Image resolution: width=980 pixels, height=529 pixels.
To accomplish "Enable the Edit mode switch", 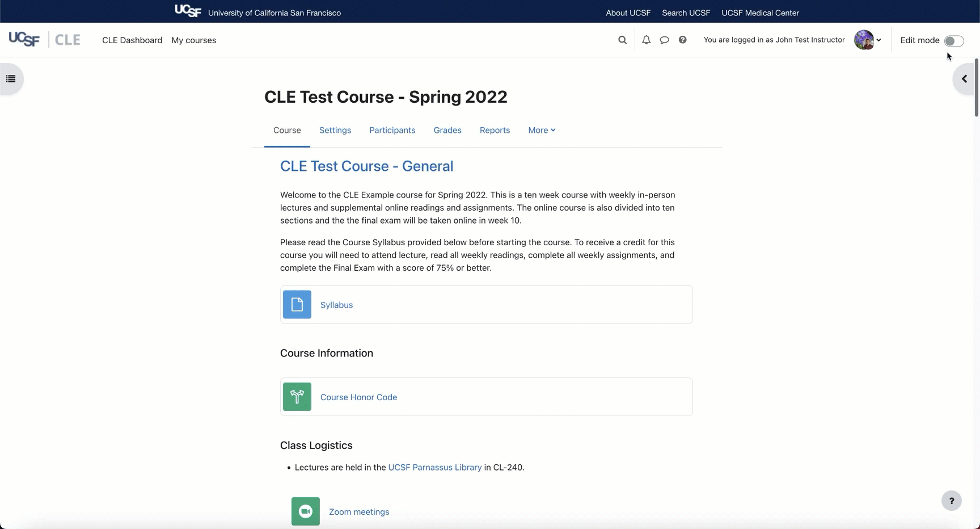I will pos(953,41).
